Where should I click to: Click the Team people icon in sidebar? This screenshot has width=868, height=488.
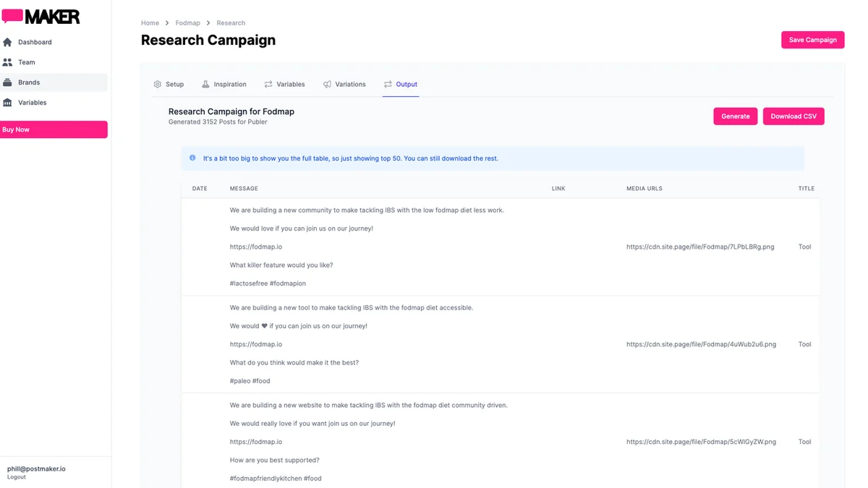point(9,62)
